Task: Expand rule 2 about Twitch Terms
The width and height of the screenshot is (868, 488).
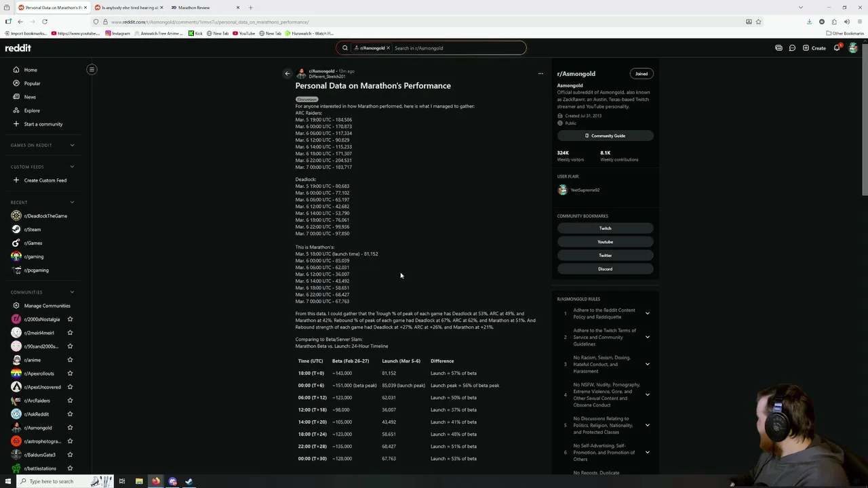Action: pos(647,337)
